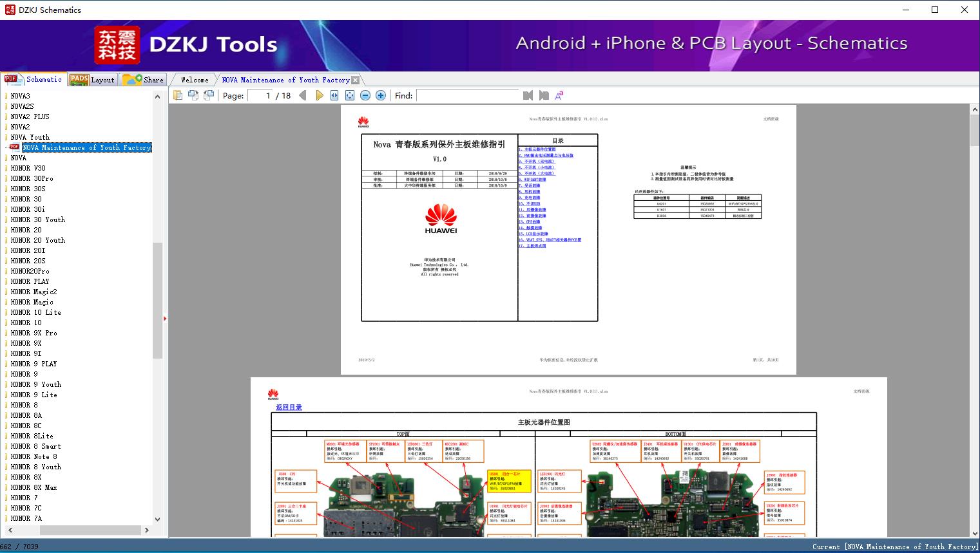
Task: Click the tree's vertical scrollbar thumb
Action: tap(157, 300)
